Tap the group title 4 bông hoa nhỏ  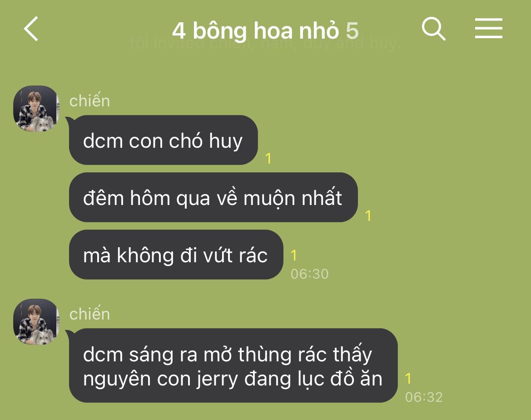coord(255,30)
